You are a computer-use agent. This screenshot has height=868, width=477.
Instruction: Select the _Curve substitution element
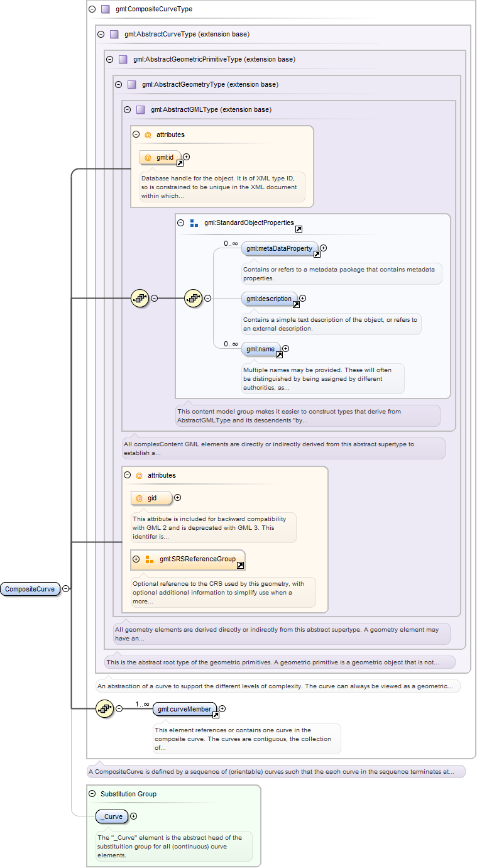[x=112, y=816]
